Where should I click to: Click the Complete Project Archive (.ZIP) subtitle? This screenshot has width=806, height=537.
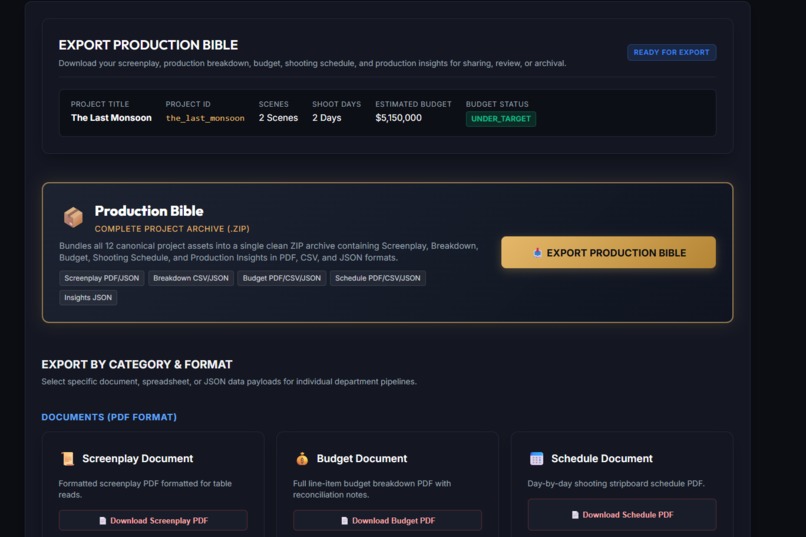pos(172,229)
